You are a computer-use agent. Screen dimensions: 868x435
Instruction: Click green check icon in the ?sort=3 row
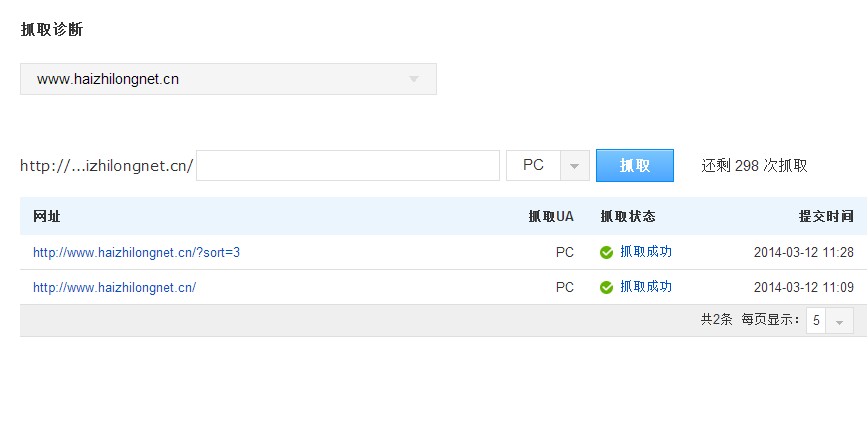[x=606, y=252]
